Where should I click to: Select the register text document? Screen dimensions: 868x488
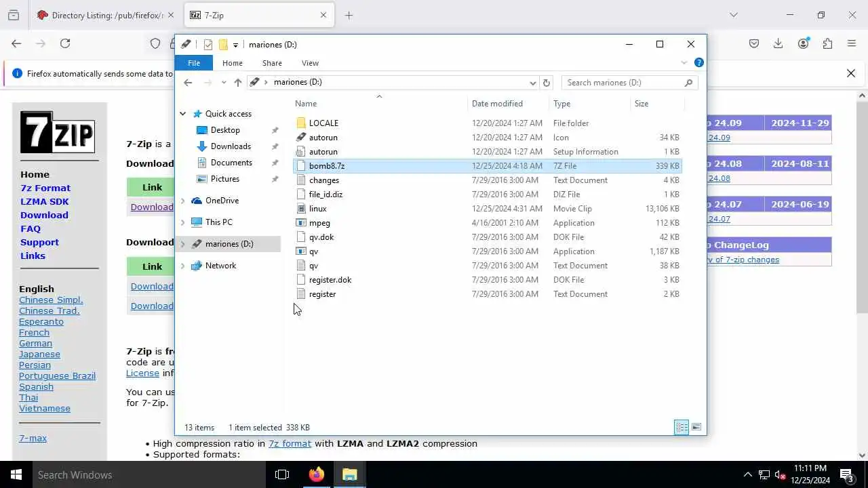tap(487, 293)
